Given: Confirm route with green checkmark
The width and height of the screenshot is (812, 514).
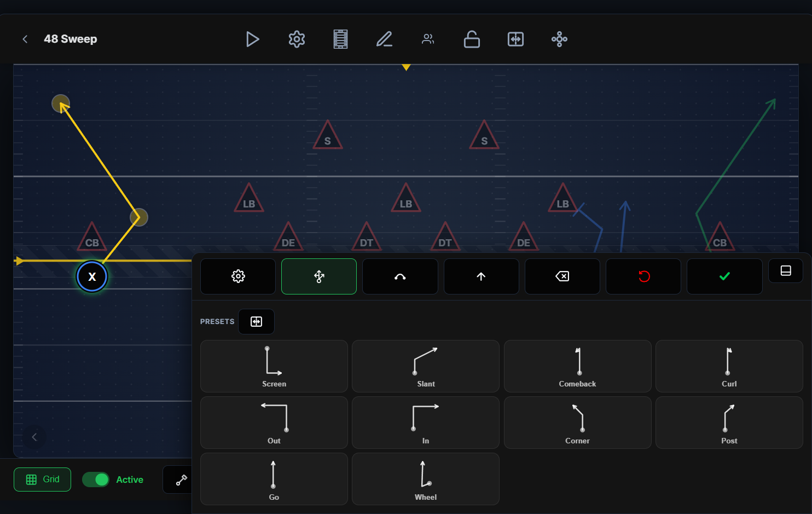Looking at the screenshot, I should pos(724,276).
